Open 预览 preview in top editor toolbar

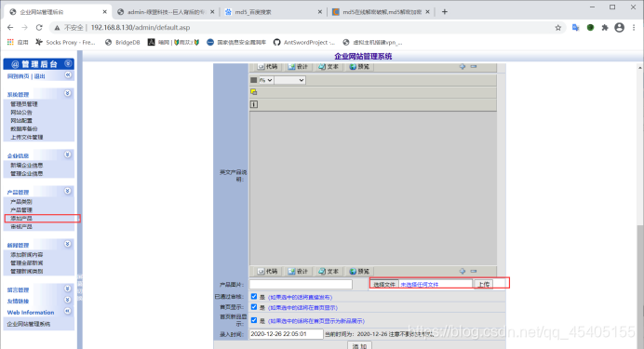359,66
